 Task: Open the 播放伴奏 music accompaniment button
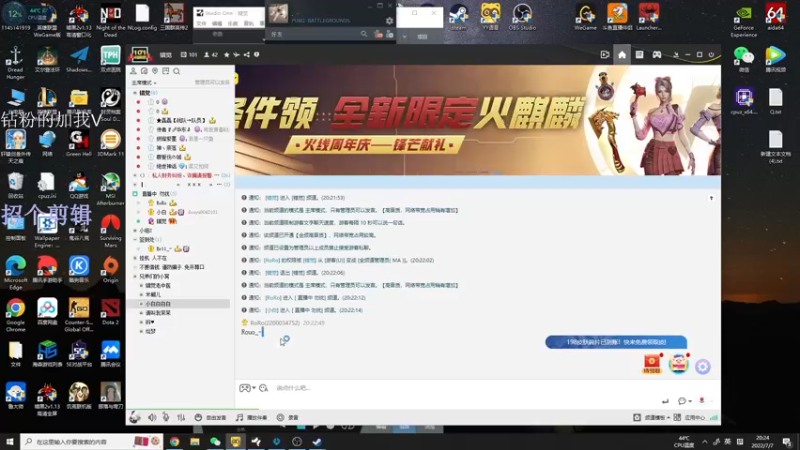(x=252, y=417)
